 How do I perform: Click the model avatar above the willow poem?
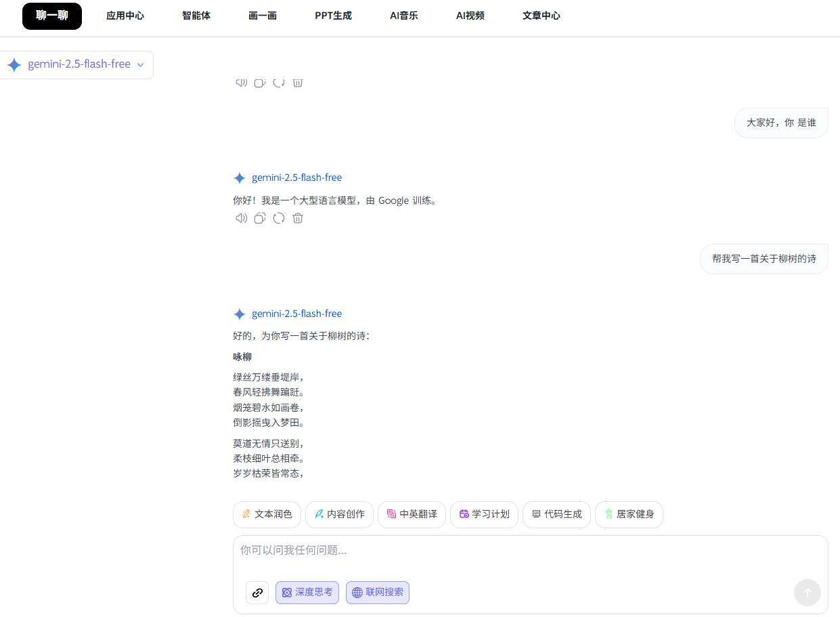click(x=240, y=314)
